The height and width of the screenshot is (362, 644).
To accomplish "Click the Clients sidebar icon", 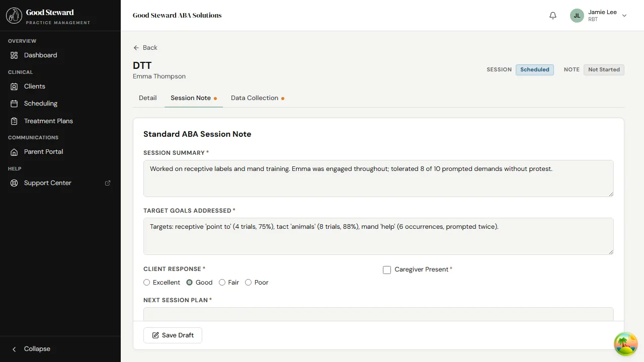I will click(14, 86).
